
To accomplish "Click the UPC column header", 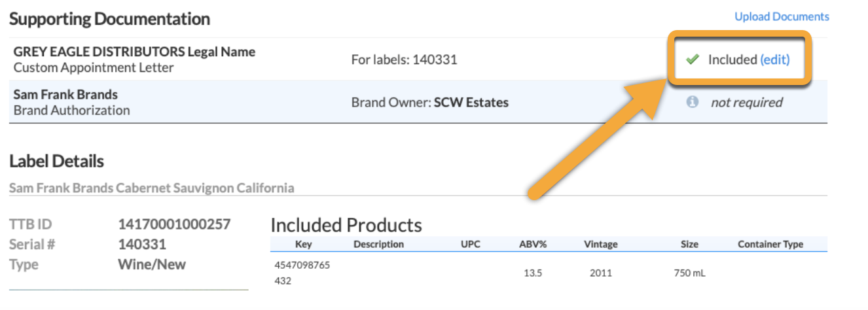I will pos(470,245).
